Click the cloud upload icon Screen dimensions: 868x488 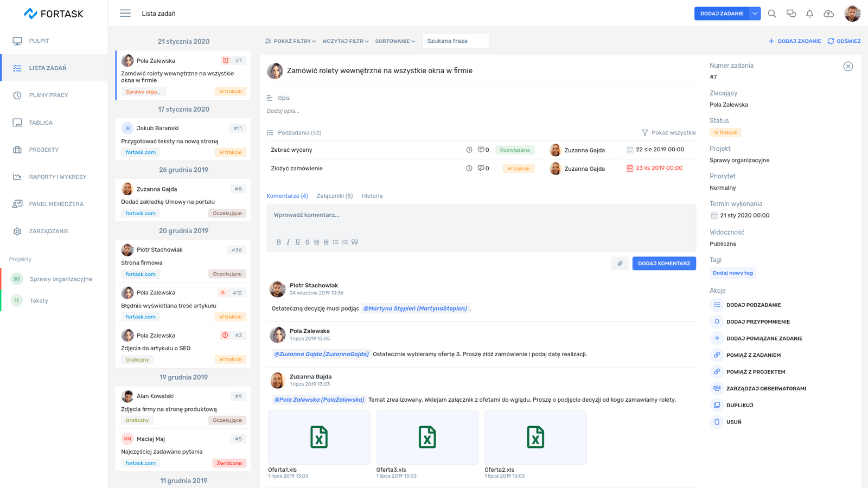click(x=828, y=14)
